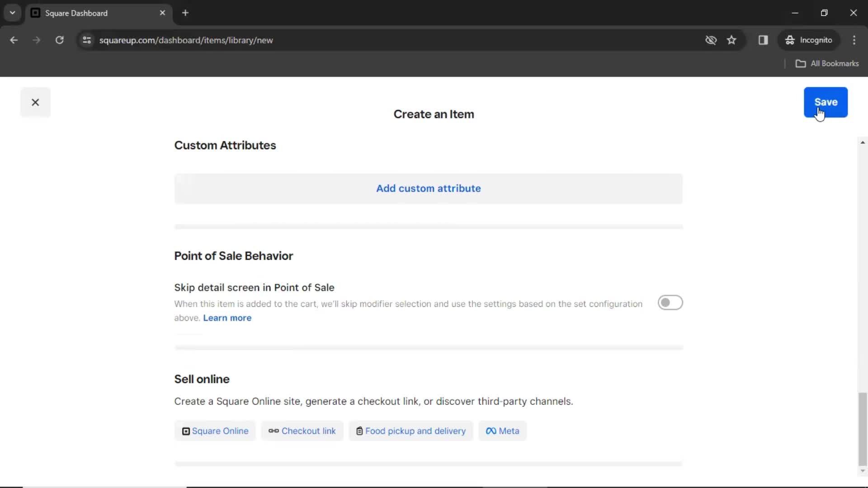Enable the Point of Sale skip detail toggle
Viewport: 868px width, 488px height.
670,303
